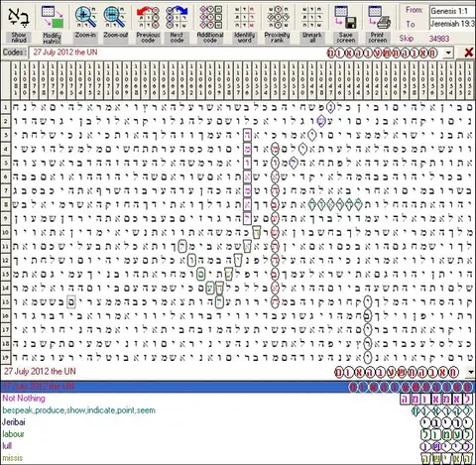Click the Skip value 34983
The width and height of the screenshot is (476, 465).
[439, 39]
